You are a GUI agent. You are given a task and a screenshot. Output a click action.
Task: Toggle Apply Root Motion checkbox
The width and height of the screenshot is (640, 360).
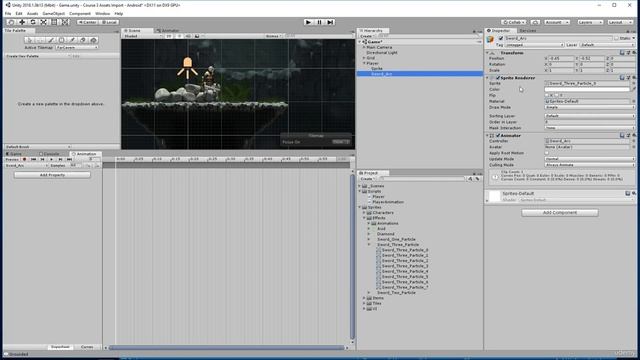tap(547, 153)
